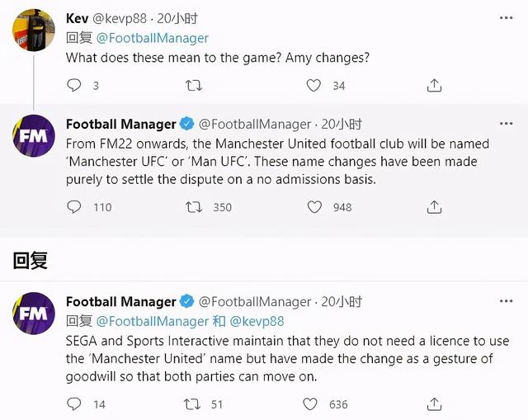Retweet the tweet with 51 retweets

(194, 404)
